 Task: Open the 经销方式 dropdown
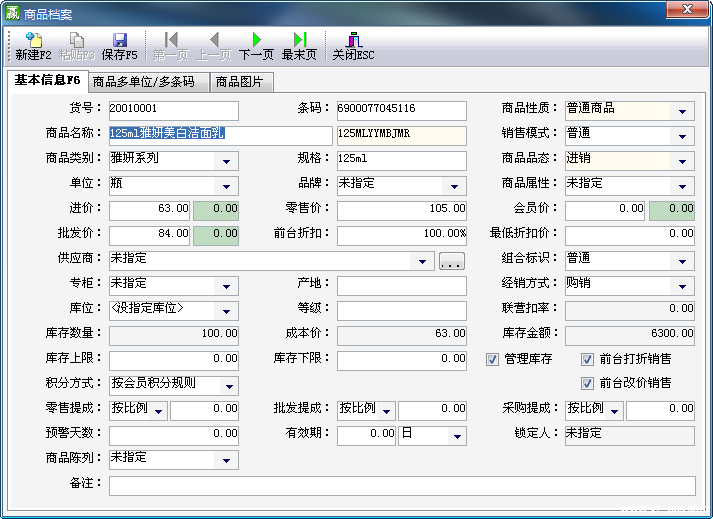click(x=682, y=286)
